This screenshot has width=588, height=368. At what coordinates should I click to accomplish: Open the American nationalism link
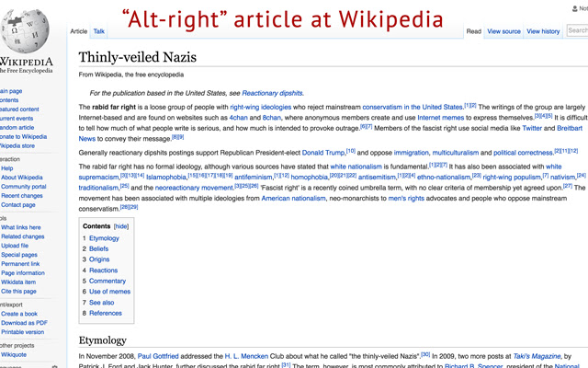point(294,198)
